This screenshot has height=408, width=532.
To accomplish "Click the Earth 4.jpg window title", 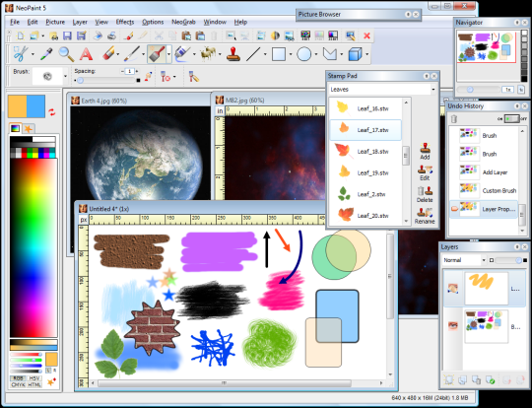I will (104, 101).
